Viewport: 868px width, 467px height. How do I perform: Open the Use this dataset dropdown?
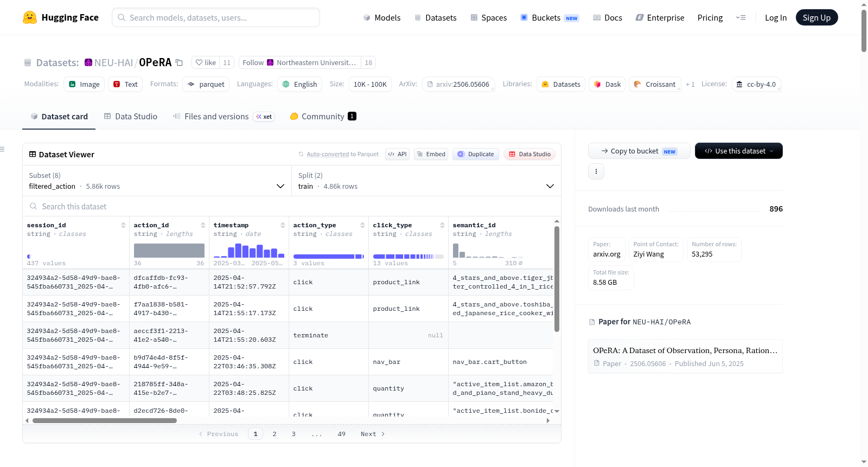click(739, 151)
